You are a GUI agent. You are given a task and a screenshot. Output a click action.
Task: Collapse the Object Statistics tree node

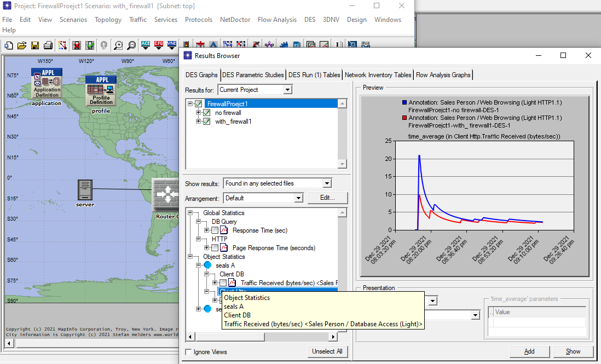point(190,257)
